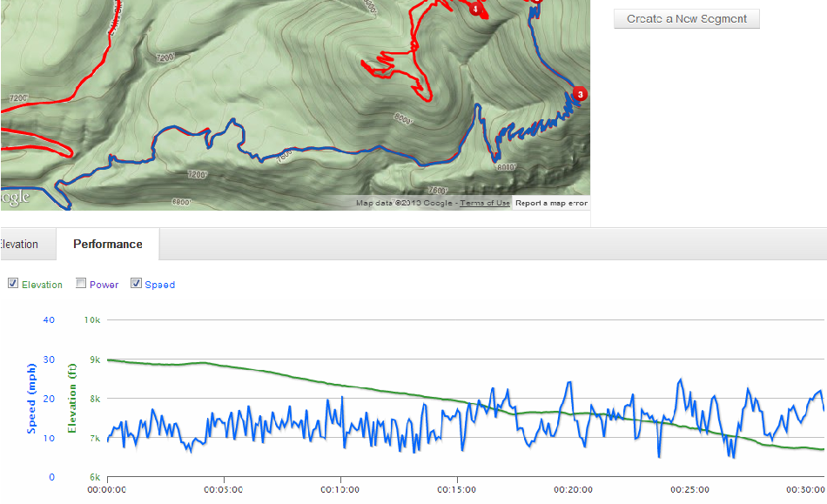Select the Performance tab
827x504 pixels.
point(108,245)
